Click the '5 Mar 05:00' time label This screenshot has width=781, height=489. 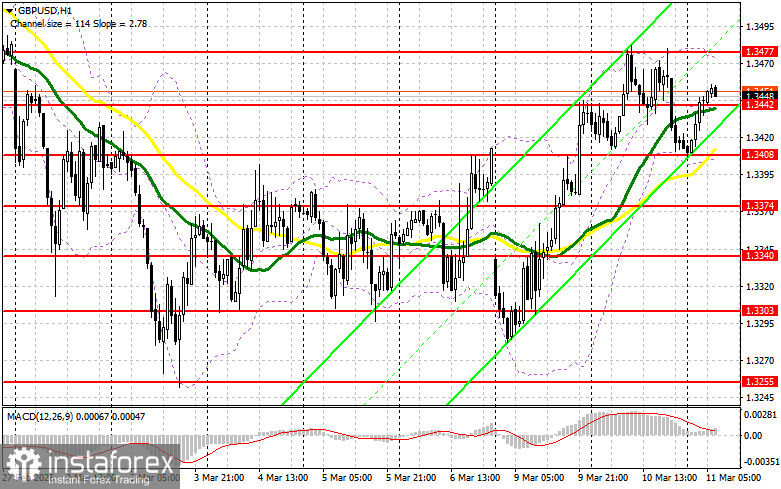point(347,478)
